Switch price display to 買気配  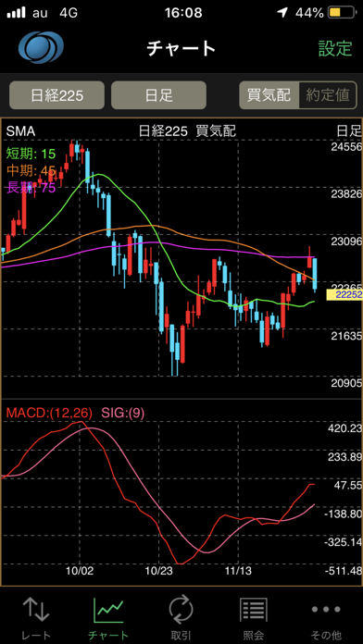point(269,95)
